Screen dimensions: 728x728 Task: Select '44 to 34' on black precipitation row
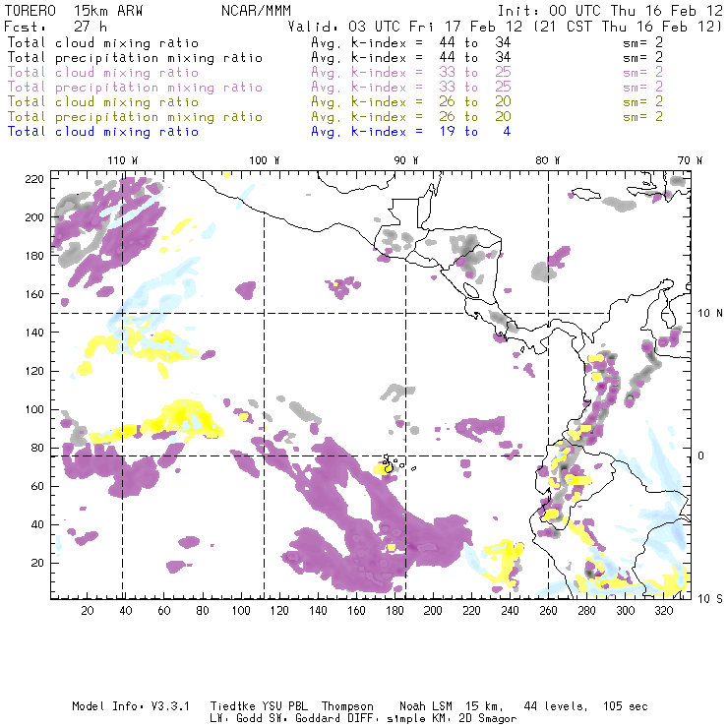point(475,58)
